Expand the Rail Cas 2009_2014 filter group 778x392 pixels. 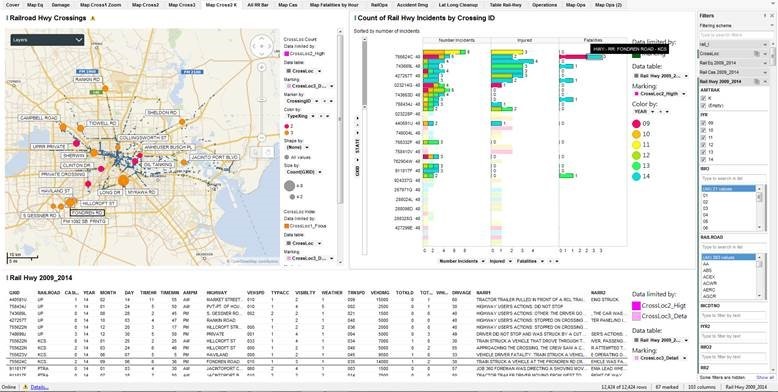765,72
